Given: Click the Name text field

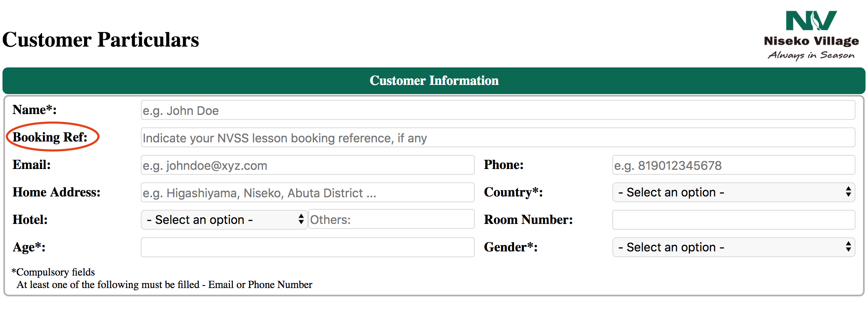Looking at the screenshot, I should pyautogui.click(x=498, y=110).
